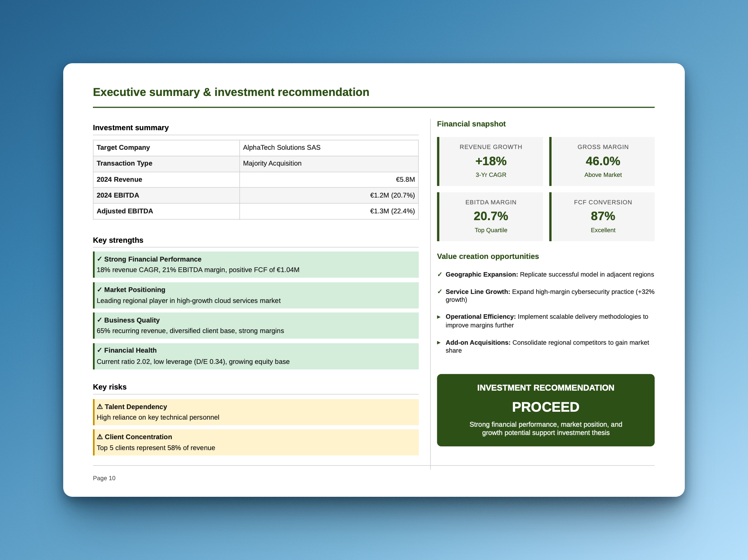Click the Financial Health checkmark icon
748x560 pixels.
(100, 350)
